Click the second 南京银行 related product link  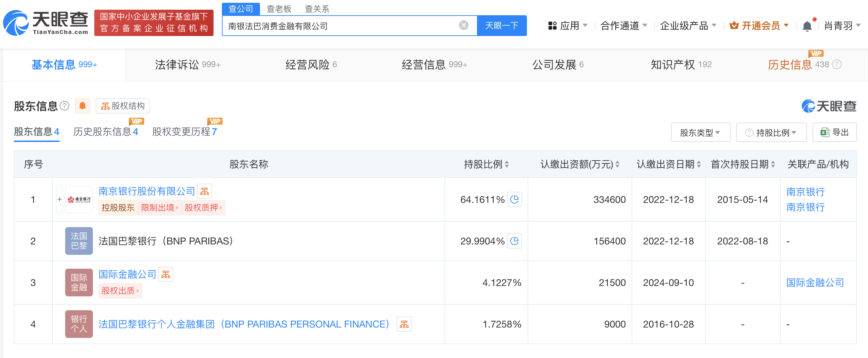tap(805, 207)
